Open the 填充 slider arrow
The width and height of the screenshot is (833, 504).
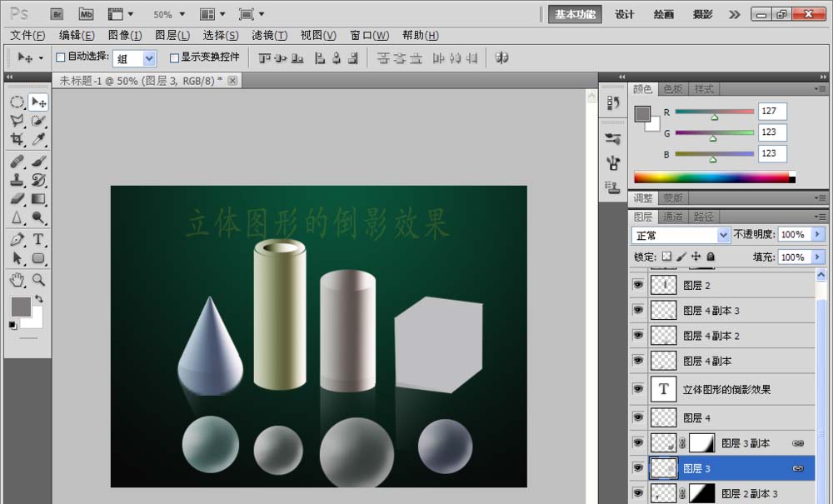coord(818,257)
